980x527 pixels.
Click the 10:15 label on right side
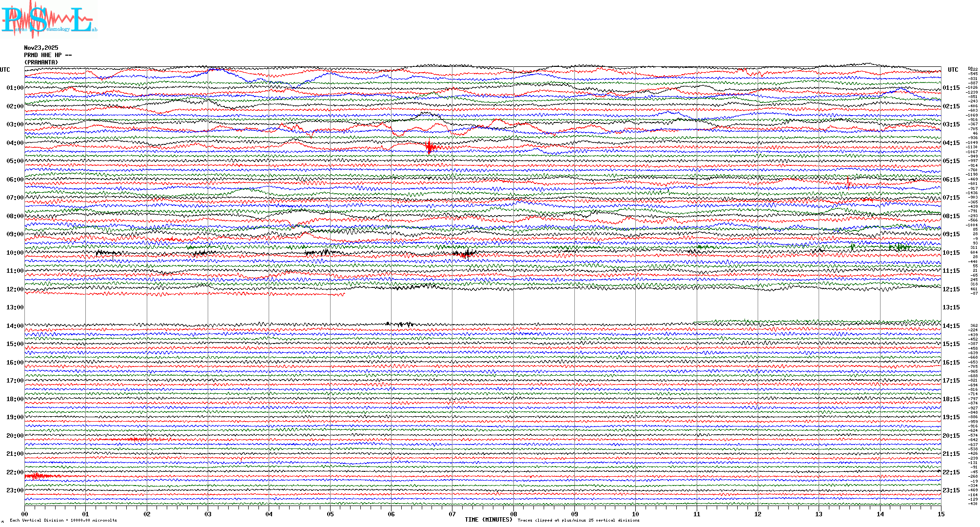click(951, 253)
